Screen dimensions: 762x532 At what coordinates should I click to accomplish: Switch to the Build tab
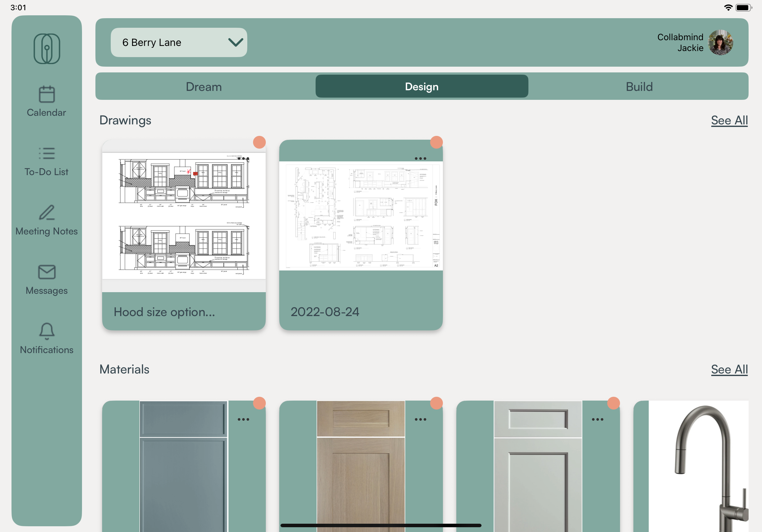[639, 86]
